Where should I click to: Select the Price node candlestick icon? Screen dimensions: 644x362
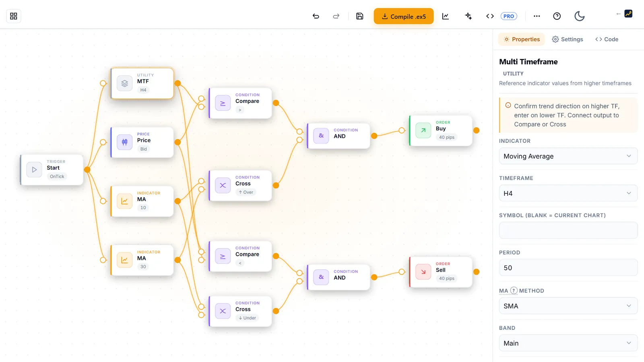click(125, 142)
